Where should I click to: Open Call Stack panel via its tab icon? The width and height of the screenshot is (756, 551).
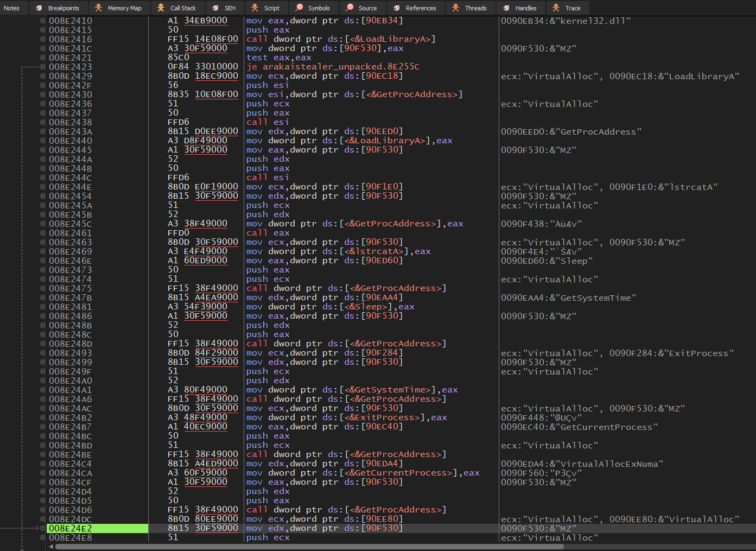point(161,8)
